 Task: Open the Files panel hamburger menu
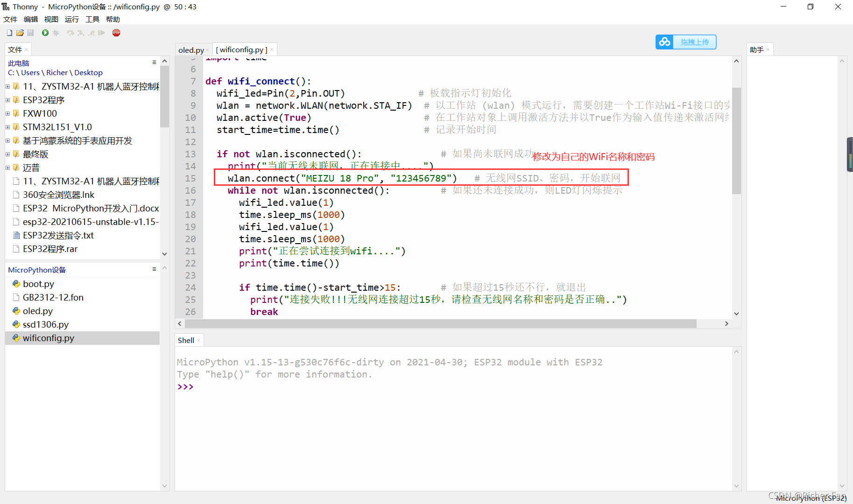(154, 62)
